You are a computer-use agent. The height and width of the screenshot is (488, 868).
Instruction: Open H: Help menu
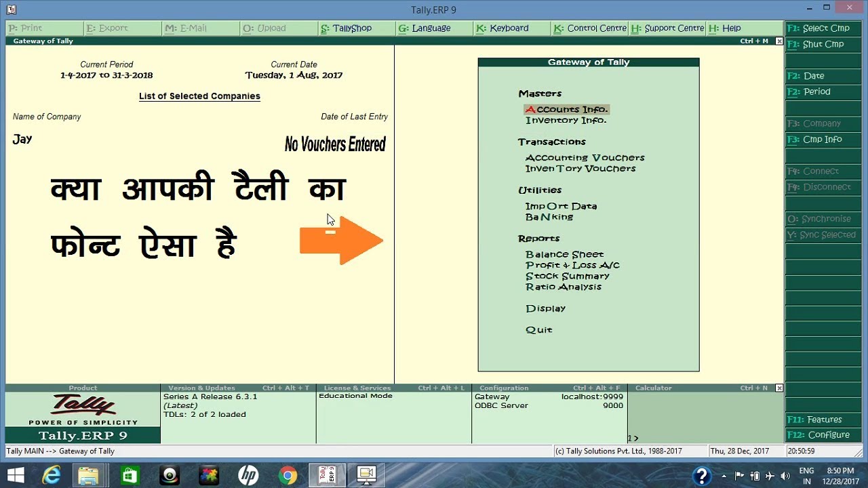click(745, 28)
